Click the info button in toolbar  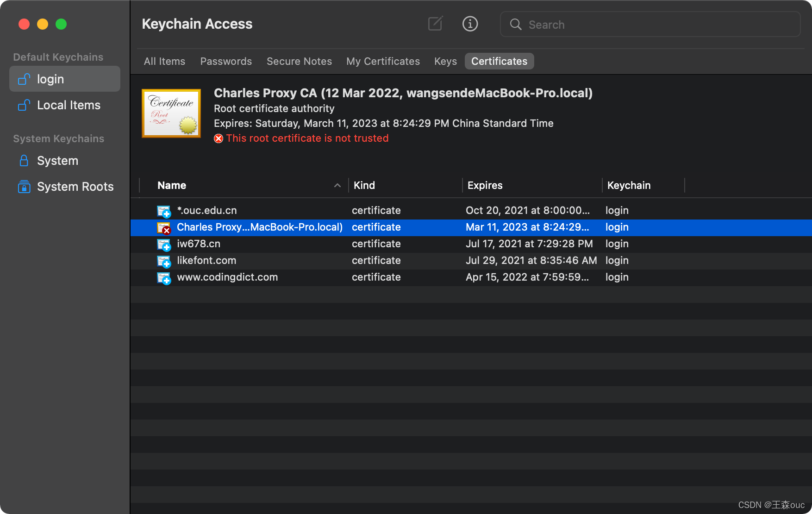pyautogui.click(x=470, y=24)
